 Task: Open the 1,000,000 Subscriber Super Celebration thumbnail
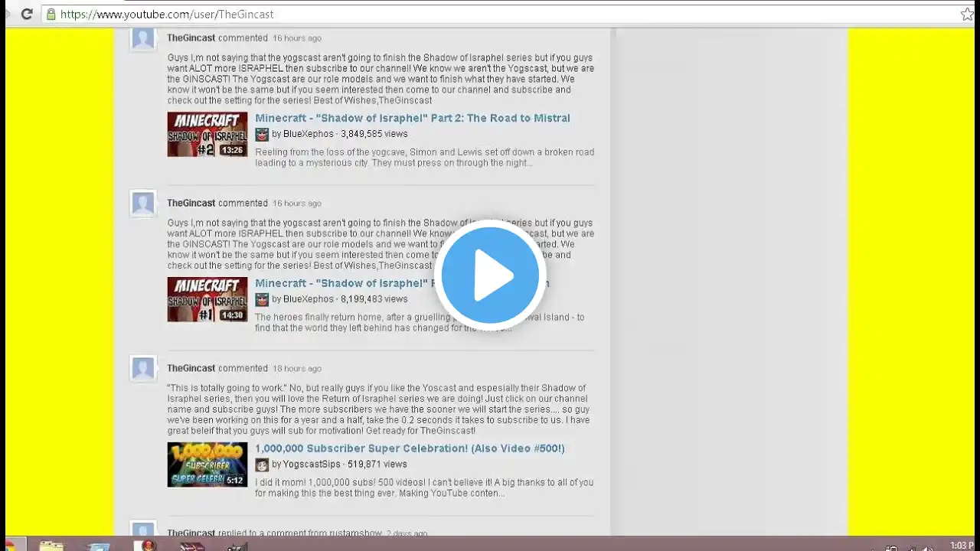coord(207,465)
